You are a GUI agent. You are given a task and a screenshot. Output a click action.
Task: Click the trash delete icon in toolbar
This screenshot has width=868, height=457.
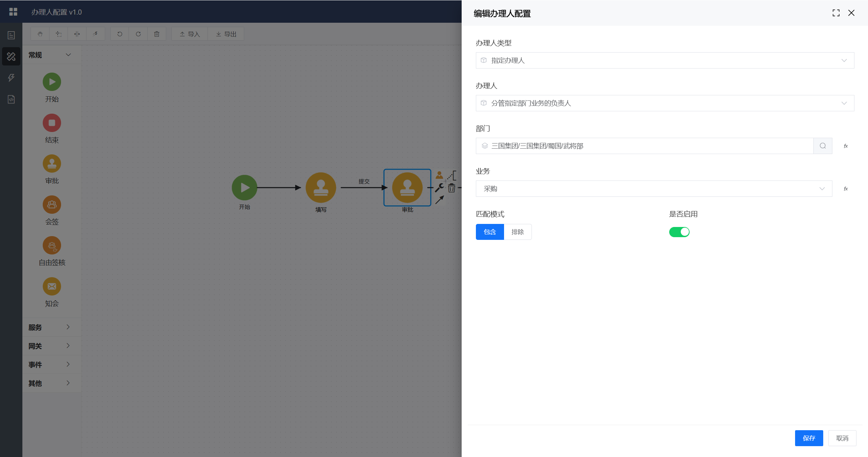(x=157, y=34)
